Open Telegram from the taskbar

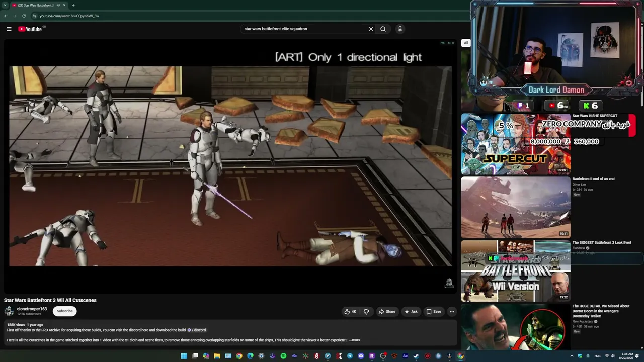(350, 356)
